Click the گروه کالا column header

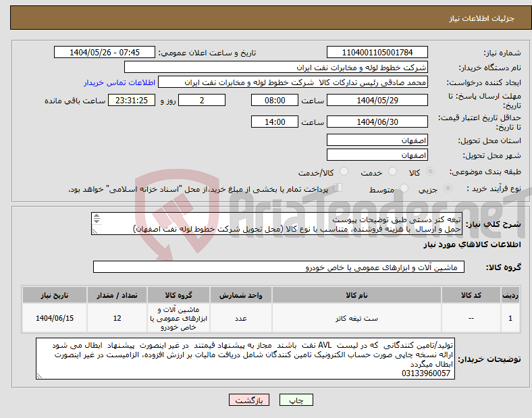click(x=178, y=295)
